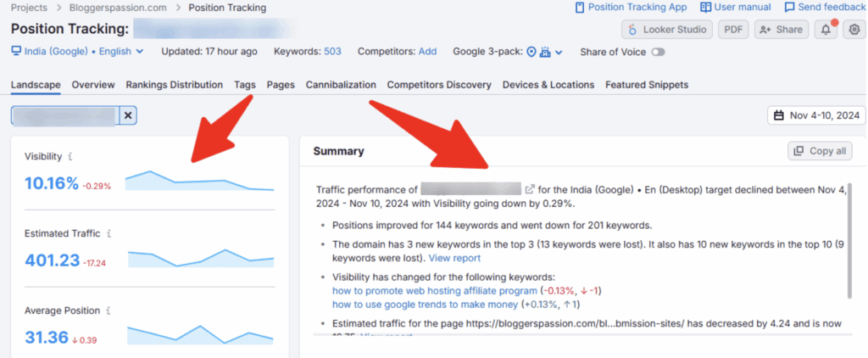Viewport: 868px width, 358px height.
Task: Open Tags tab
Action: tap(245, 85)
